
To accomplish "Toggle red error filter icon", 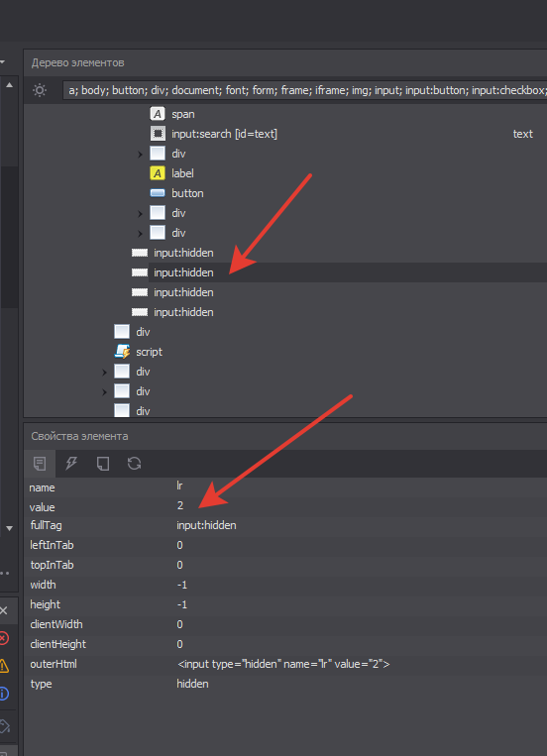I will coord(4,638).
